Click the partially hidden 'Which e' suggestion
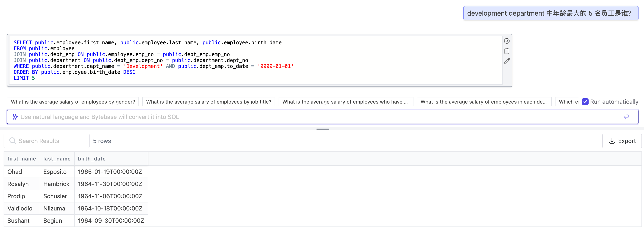Screen dimensions: 644x248 pos(568,102)
